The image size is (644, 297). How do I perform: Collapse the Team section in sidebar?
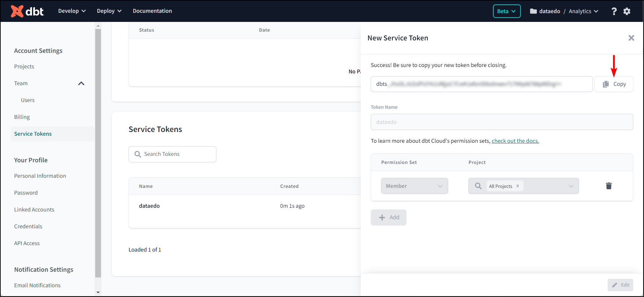(81, 84)
